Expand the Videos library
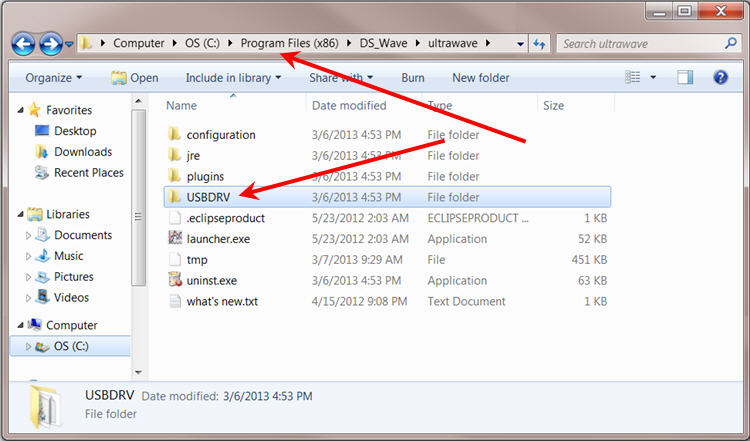This screenshot has width=750, height=441. pyautogui.click(x=28, y=298)
